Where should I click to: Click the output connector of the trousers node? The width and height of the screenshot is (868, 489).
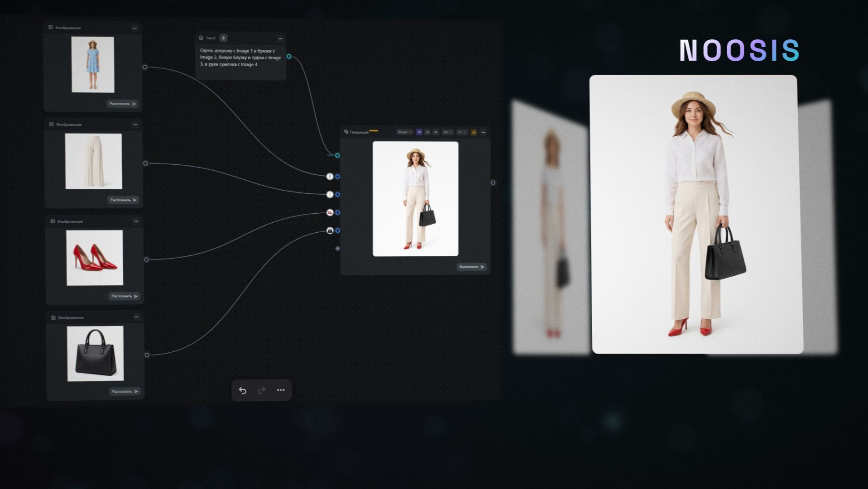coord(145,163)
